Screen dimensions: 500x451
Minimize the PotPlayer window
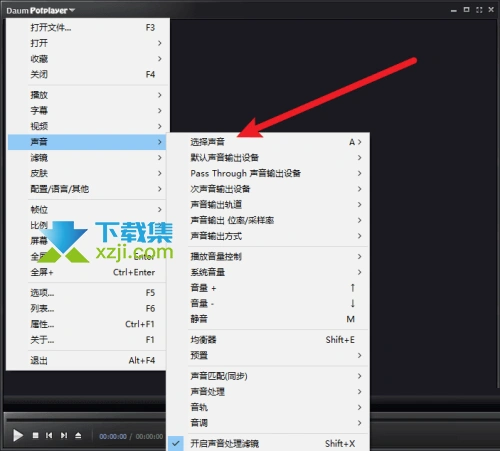click(x=453, y=10)
